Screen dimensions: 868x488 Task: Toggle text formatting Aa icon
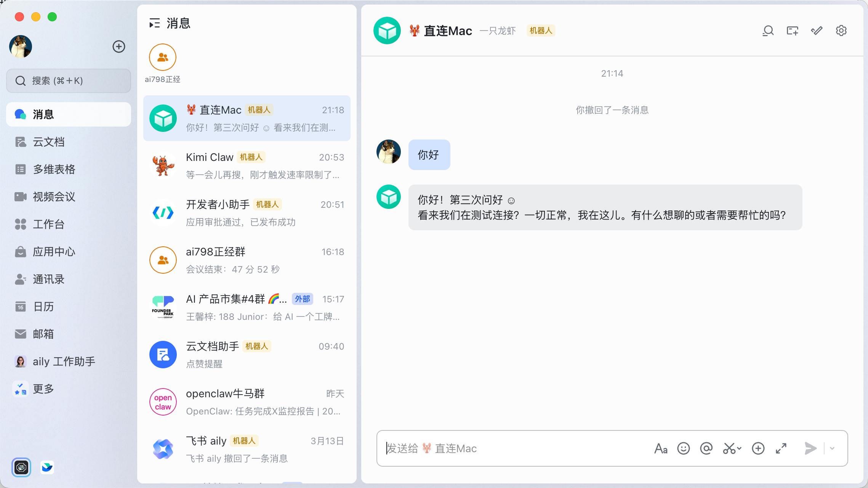[661, 448]
